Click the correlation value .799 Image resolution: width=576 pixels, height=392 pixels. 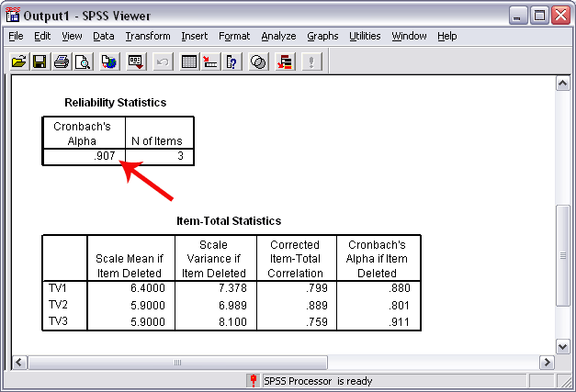[x=317, y=288]
